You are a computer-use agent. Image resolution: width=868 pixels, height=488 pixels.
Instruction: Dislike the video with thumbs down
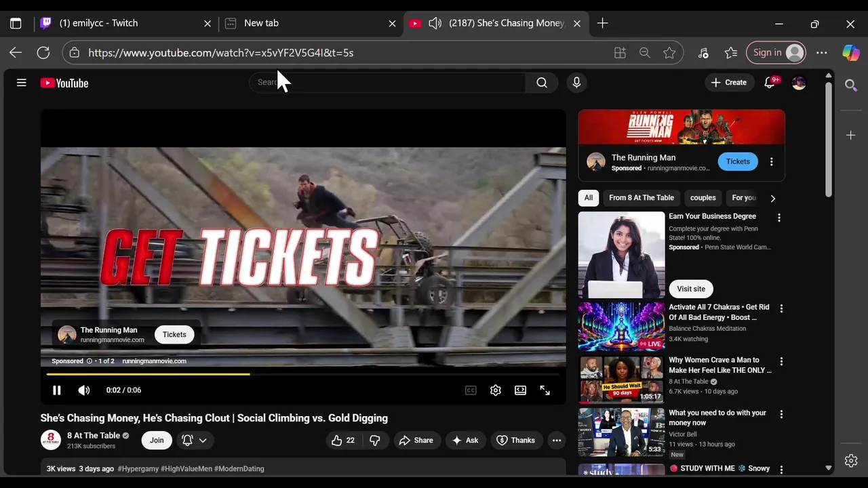click(374, 441)
